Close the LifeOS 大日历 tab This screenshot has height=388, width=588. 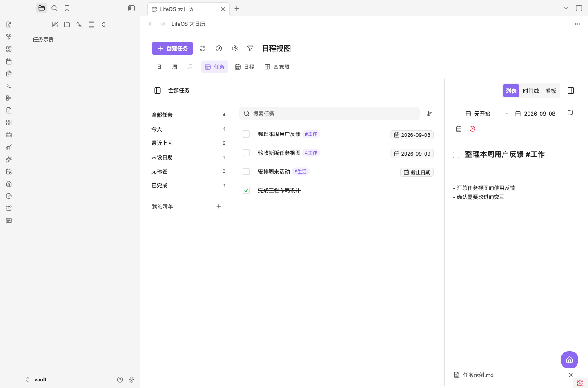223,9
